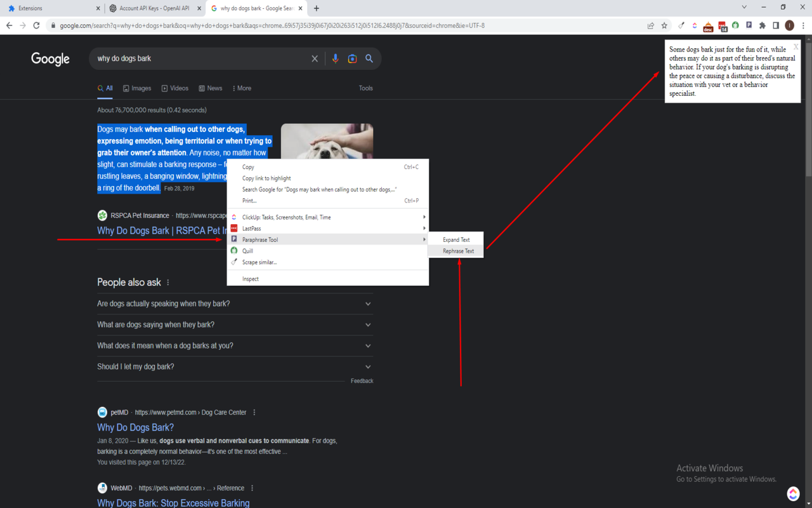Open the search Tools button

tap(366, 88)
